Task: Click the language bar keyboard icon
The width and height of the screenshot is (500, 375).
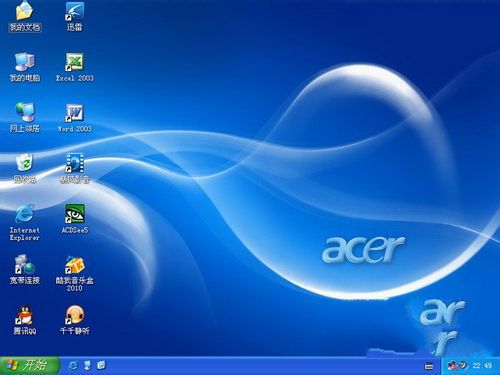Action: pos(429,366)
